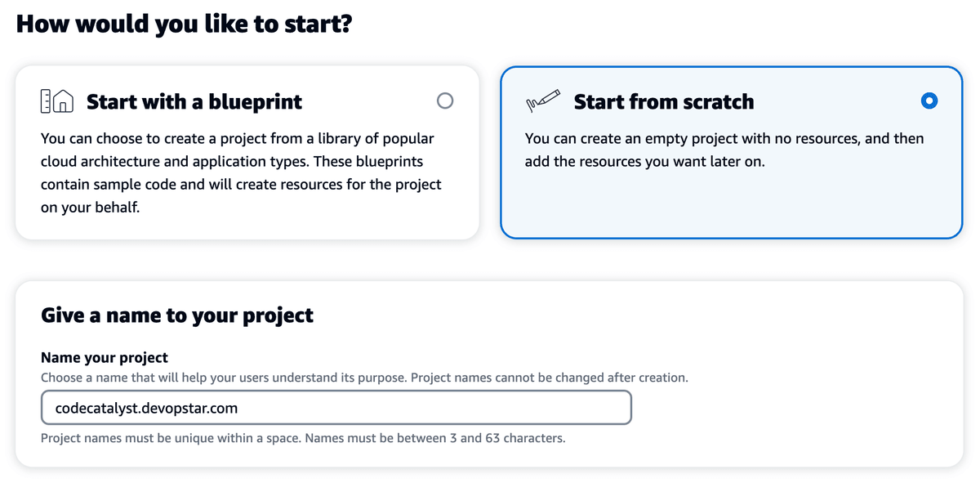This screenshot has height=483, width=980.
Task: Click the empty project description text
Action: click(724, 150)
